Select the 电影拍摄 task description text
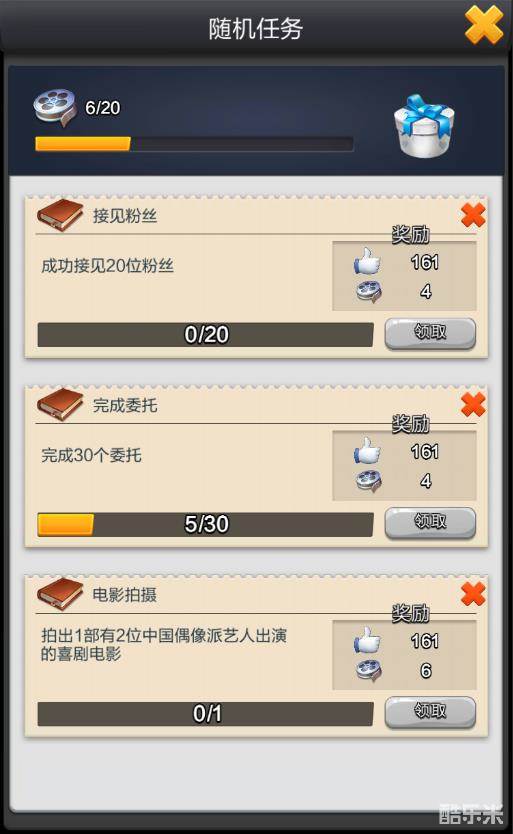The image size is (513, 834). click(164, 644)
